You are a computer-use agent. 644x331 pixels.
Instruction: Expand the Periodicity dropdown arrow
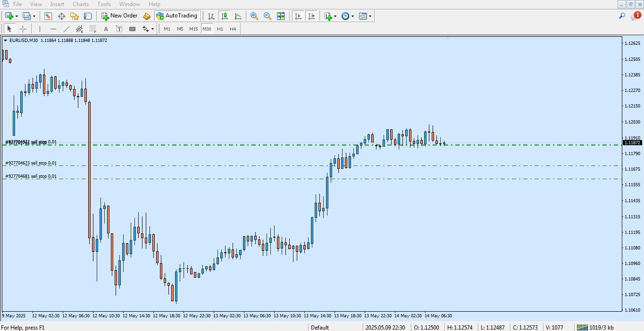click(x=353, y=16)
